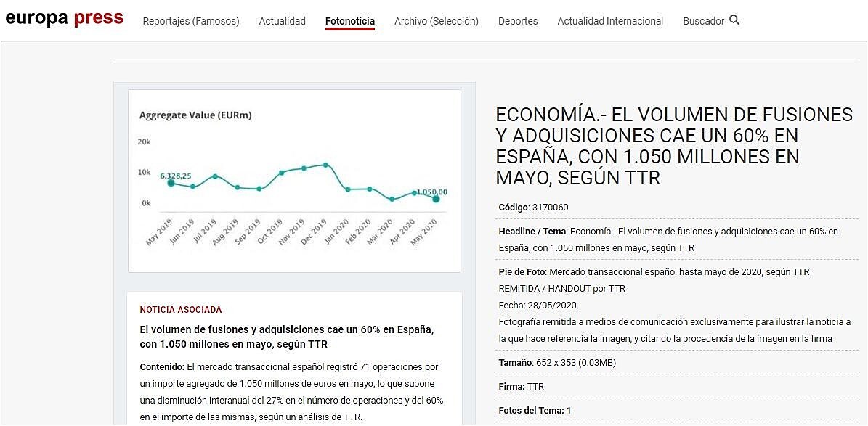This screenshot has height=426, width=868.
Task: Open Actualidad Internacional section
Action: point(610,21)
